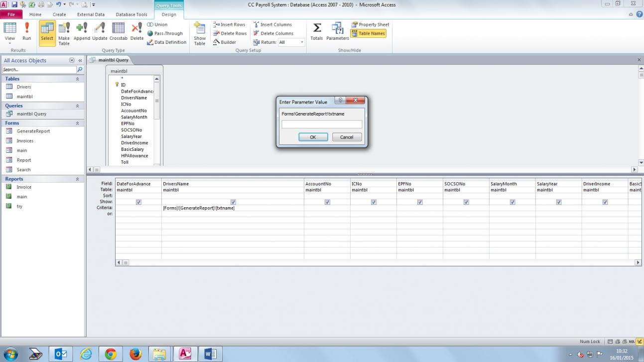Click OK in Enter Parameter Value dialog
This screenshot has width=644, height=362.
[x=313, y=137]
